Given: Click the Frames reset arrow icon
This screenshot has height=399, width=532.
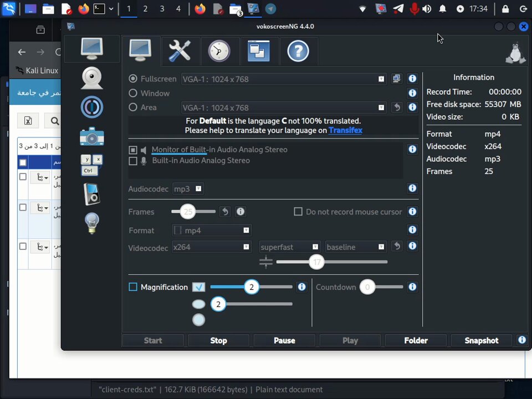Looking at the screenshot, I should click(225, 212).
